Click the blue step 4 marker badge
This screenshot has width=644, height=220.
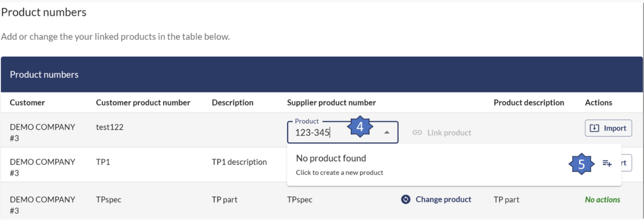click(360, 127)
